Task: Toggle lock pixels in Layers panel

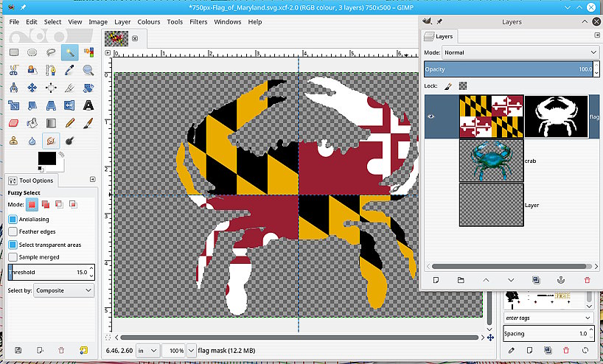Action: (x=448, y=86)
